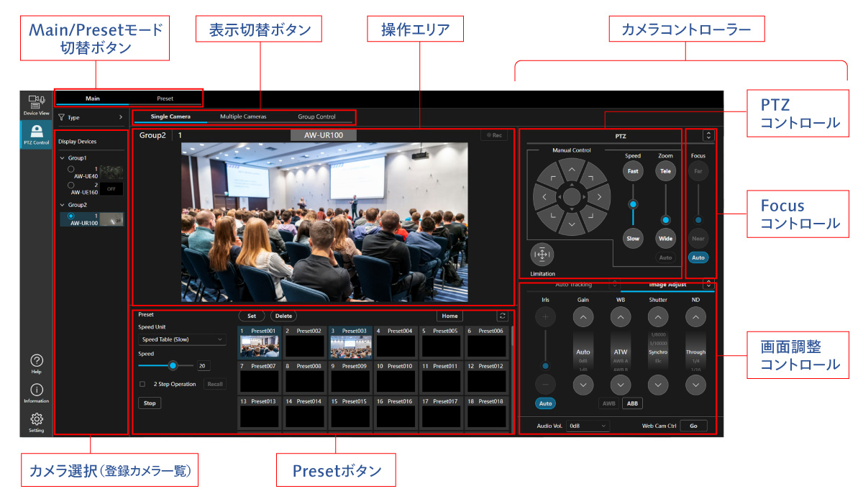This screenshot has width=863, height=504.
Task: Enable the 2 Step Operation checkbox
Action: click(x=142, y=384)
